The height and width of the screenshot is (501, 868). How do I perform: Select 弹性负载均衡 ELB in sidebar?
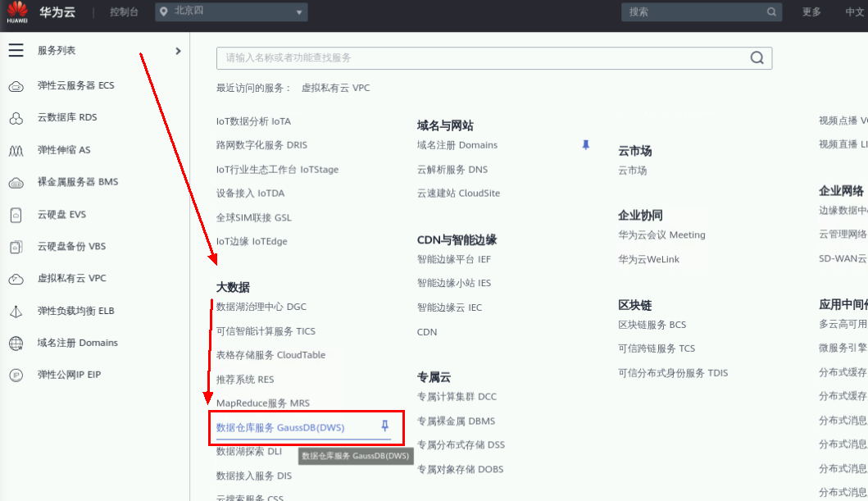[76, 311]
